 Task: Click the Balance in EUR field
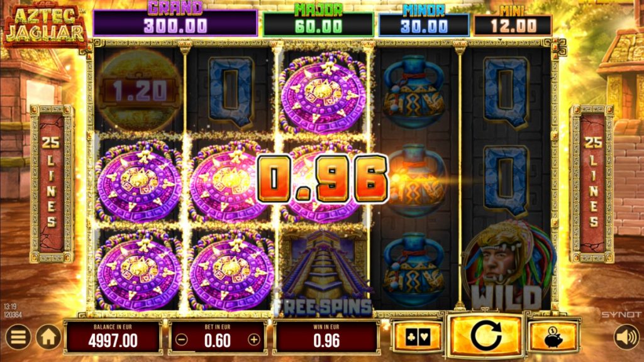(x=113, y=337)
